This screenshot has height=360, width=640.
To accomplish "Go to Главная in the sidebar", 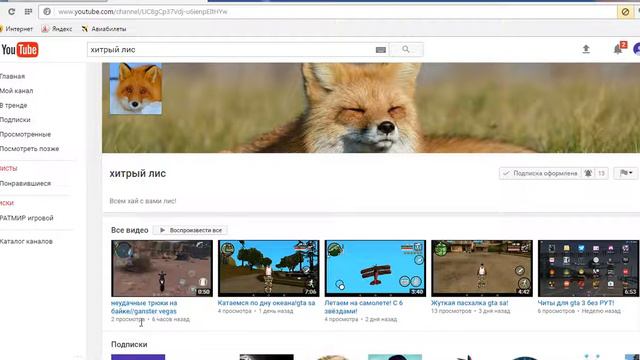I will 12,76.
